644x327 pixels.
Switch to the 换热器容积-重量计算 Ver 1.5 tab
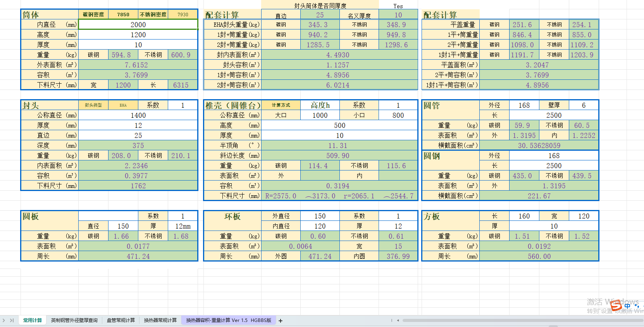point(229,320)
